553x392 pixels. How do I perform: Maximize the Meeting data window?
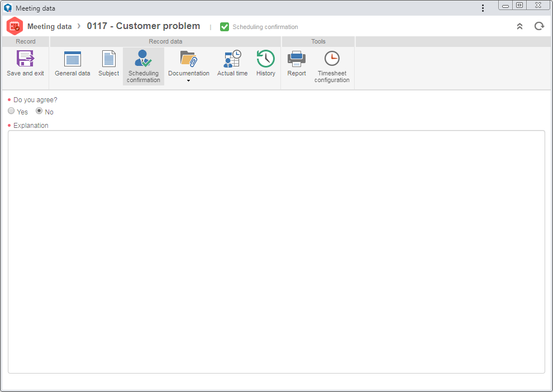tap(519, 5)
